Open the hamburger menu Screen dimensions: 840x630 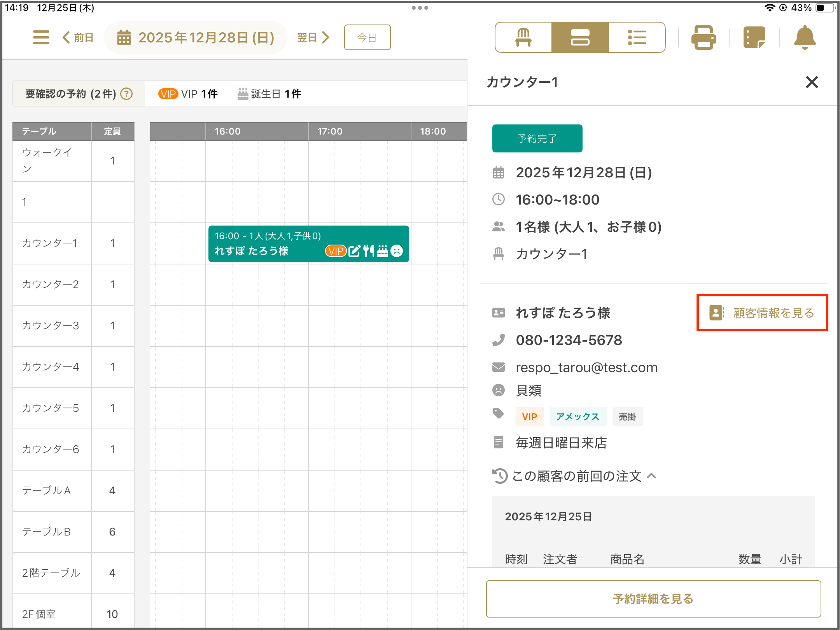[41, 37]
